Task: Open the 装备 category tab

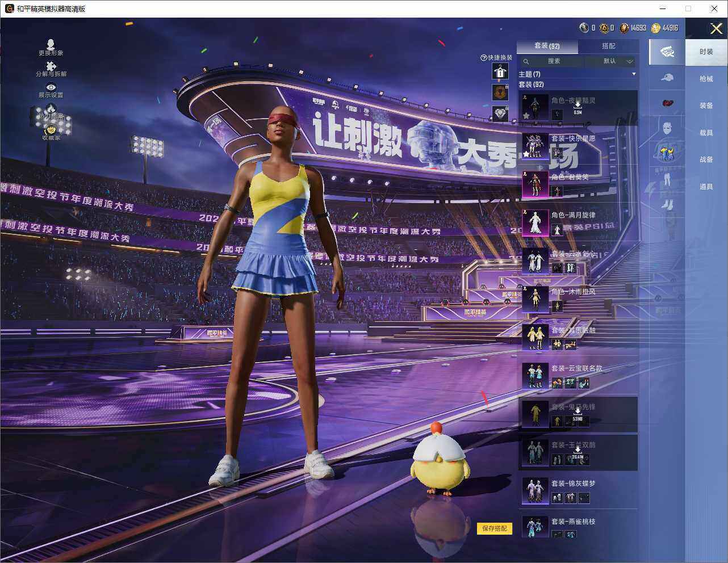Action: (x=706, y=106)
